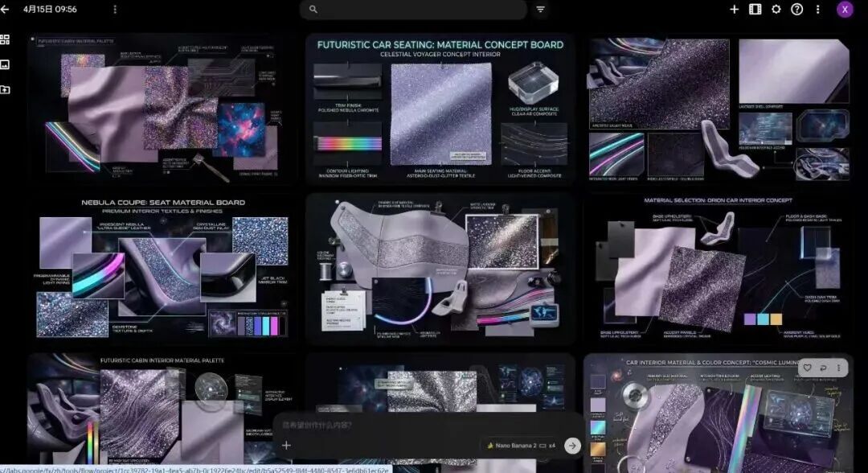Open the settings gear in the top bar
This screenshot has width=868, height=473.
pyautogui.click(x=776, y=9)
